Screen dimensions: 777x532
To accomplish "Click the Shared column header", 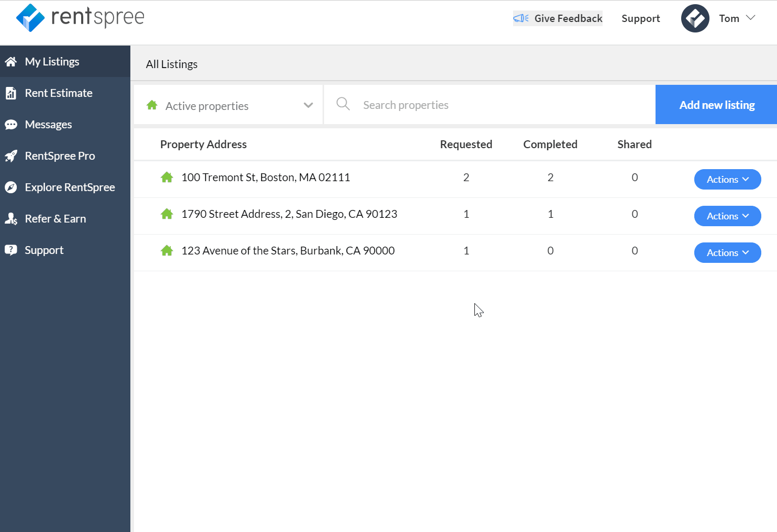I will click(x=635, y=145).
